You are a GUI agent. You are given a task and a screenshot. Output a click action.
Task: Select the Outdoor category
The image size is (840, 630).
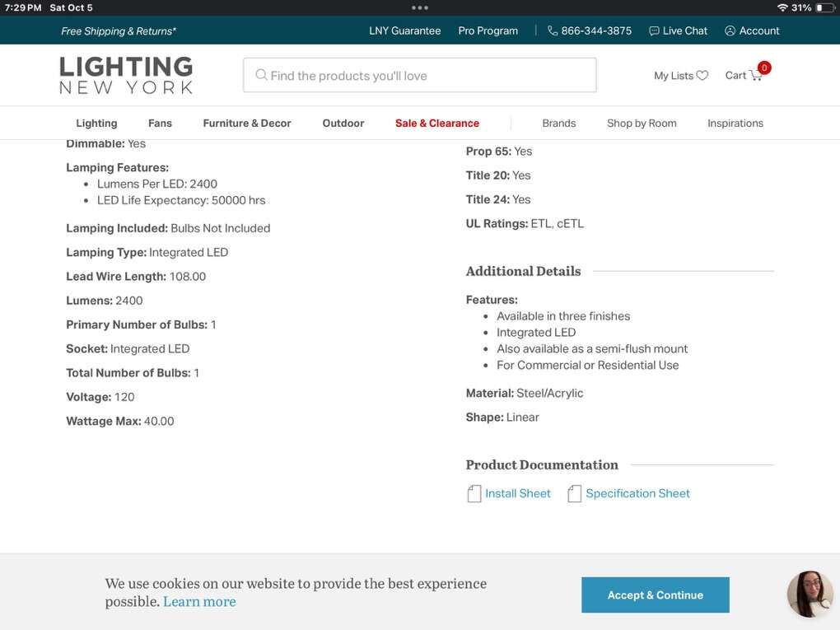point(343,124)
